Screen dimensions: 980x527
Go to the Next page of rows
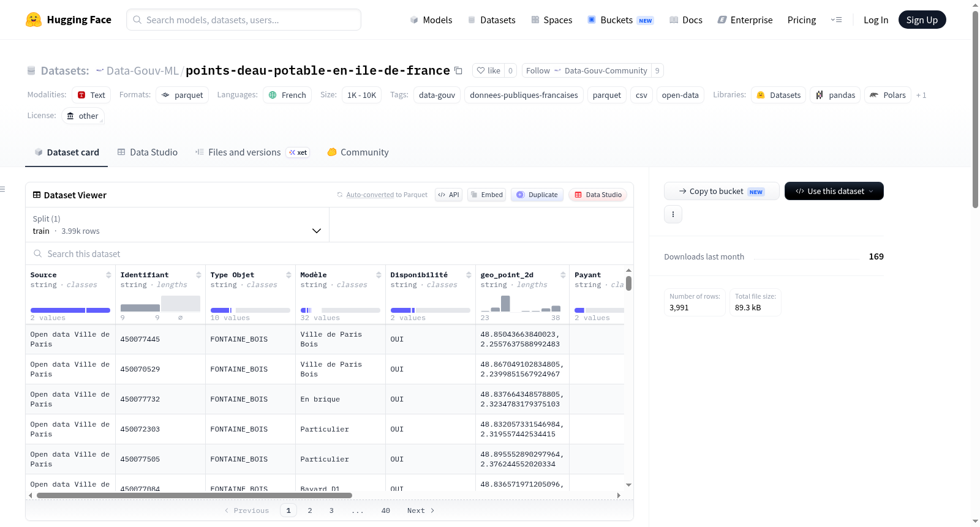pos(421,510)
